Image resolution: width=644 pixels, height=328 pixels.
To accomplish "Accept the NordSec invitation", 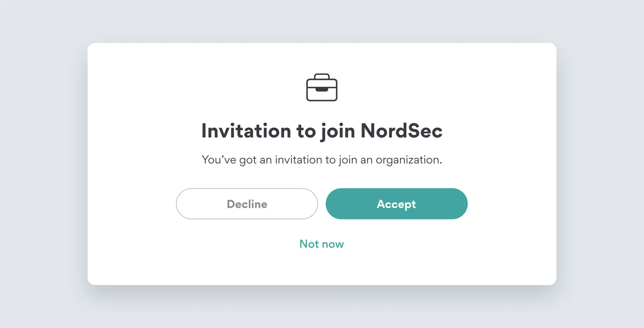I will (396, 204).
